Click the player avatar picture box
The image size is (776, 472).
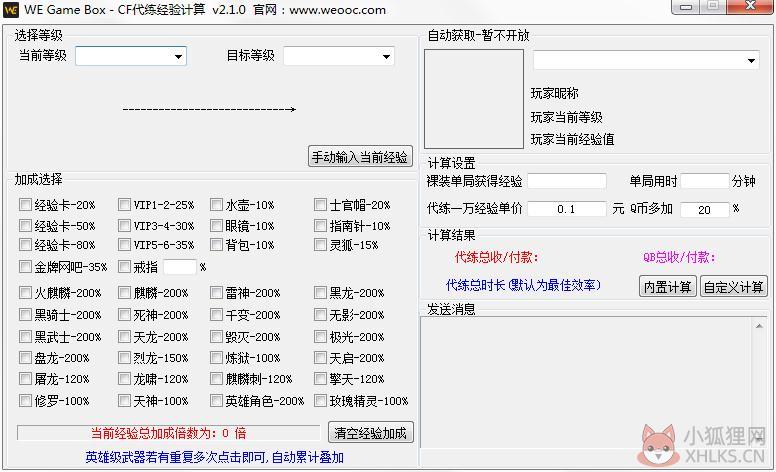(x=474, y=98)
